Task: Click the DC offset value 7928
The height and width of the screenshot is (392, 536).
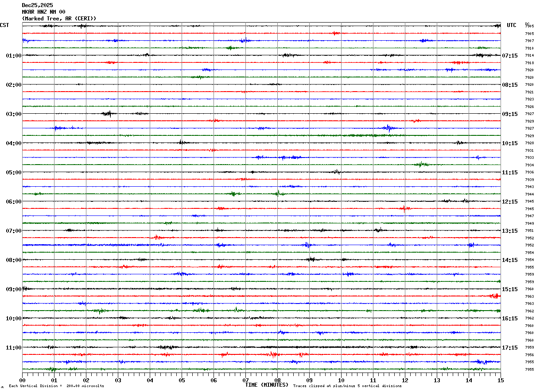Action: (x=529, y=143)
